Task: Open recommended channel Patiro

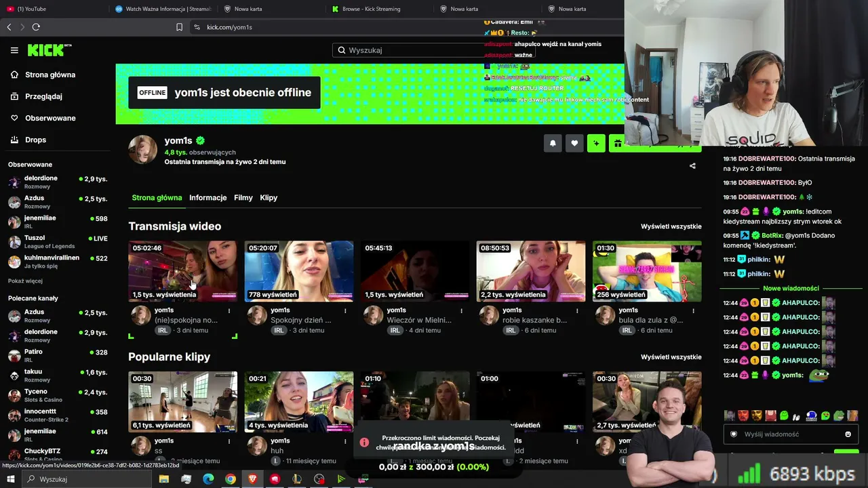Action: [58, 355]
